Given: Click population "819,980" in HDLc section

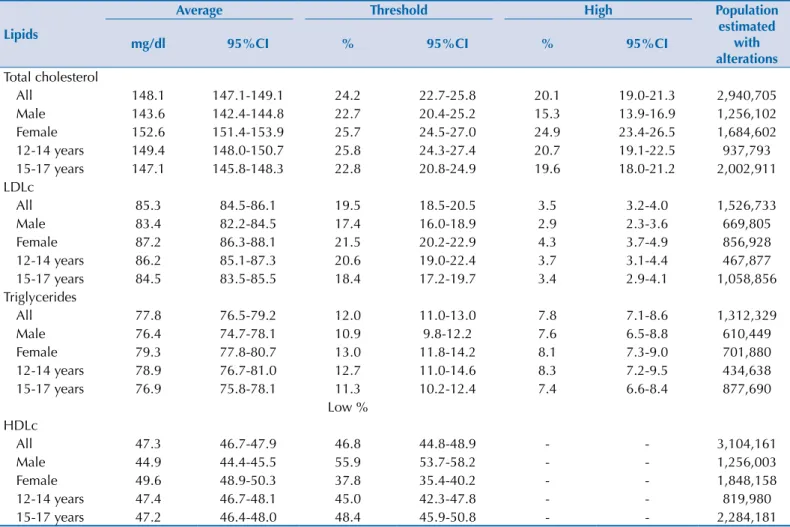Looking at the screenshot, I should pyautogui.click(x=747, y=499).
